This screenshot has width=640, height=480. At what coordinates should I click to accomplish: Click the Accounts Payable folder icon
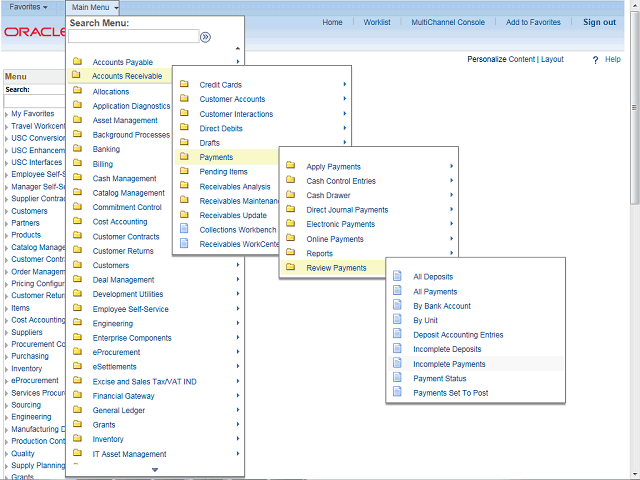click(77, 62)
